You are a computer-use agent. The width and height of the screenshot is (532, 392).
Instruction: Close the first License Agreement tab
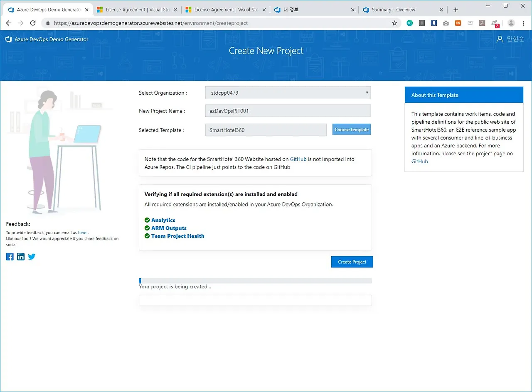tap(175, 10)
